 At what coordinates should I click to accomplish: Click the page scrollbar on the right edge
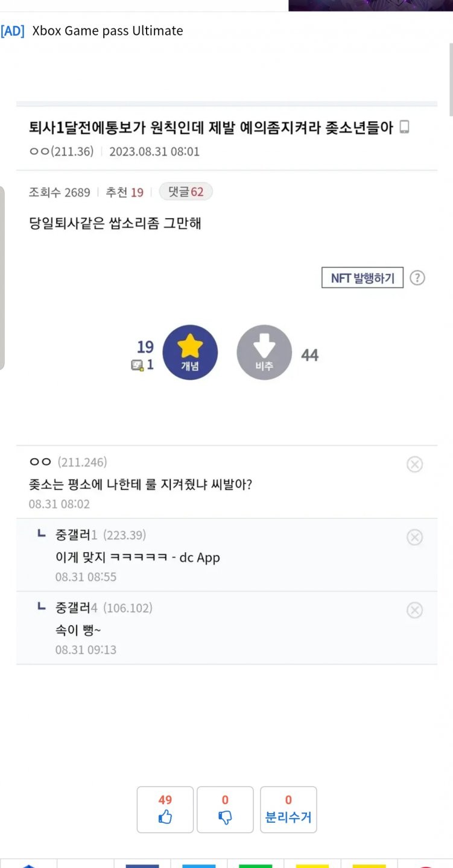449,78
